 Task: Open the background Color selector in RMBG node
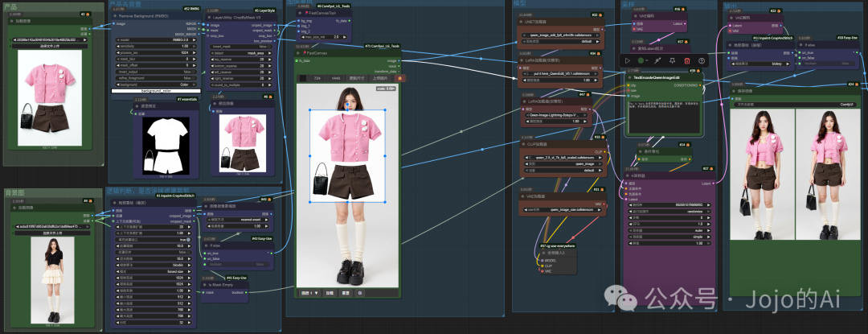[156, 85]
